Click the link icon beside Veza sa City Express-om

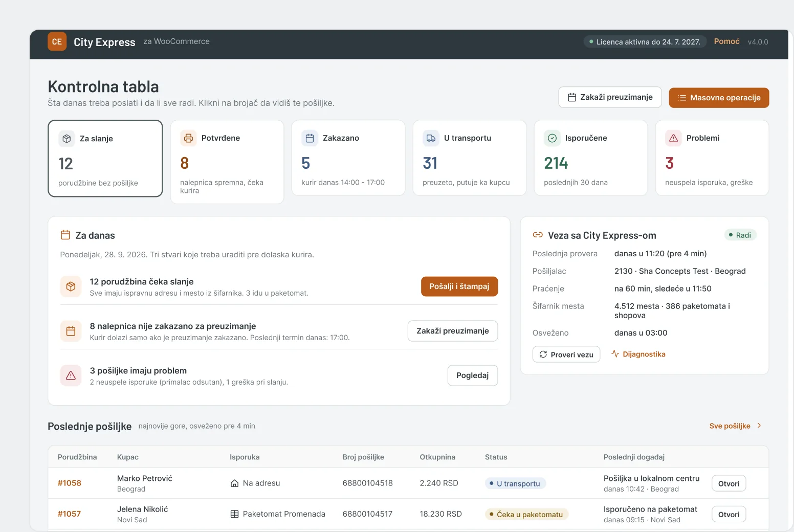[538, 235]
